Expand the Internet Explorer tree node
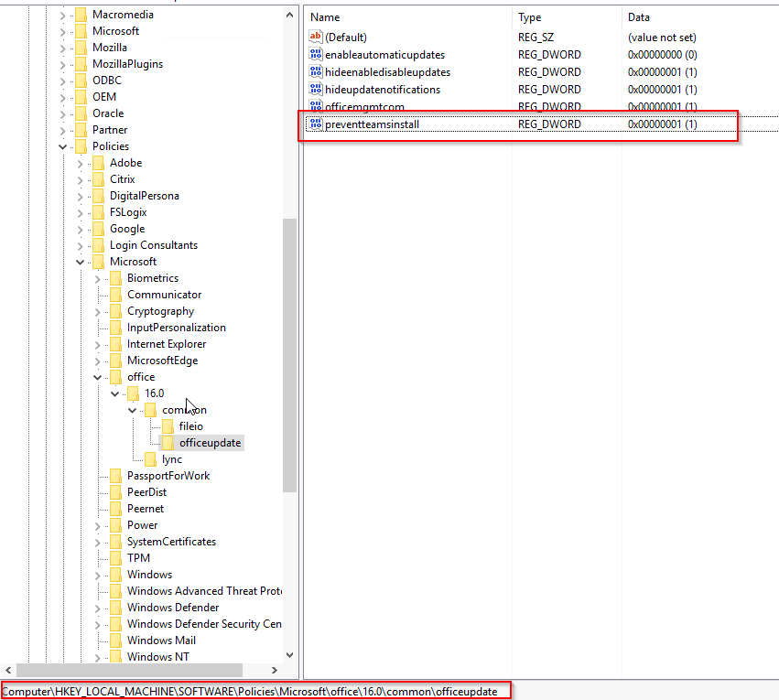Image resolution: width=779 pixels, height=700 pixels. tap(97, 345)
